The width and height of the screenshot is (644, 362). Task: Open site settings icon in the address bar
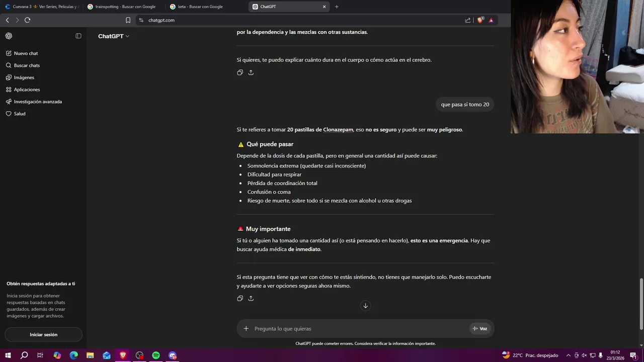[x=141, y=20]
